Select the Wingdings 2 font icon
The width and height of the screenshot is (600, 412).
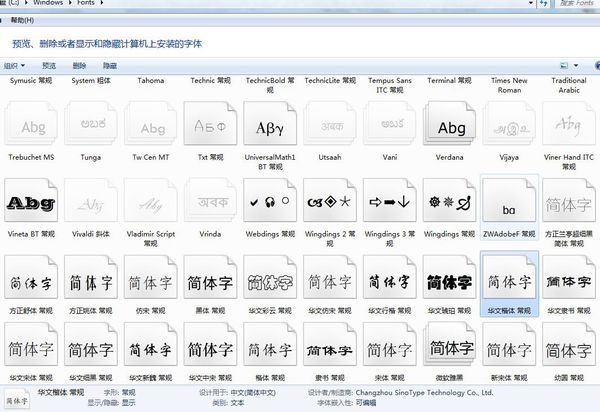(x=330, y=200)
